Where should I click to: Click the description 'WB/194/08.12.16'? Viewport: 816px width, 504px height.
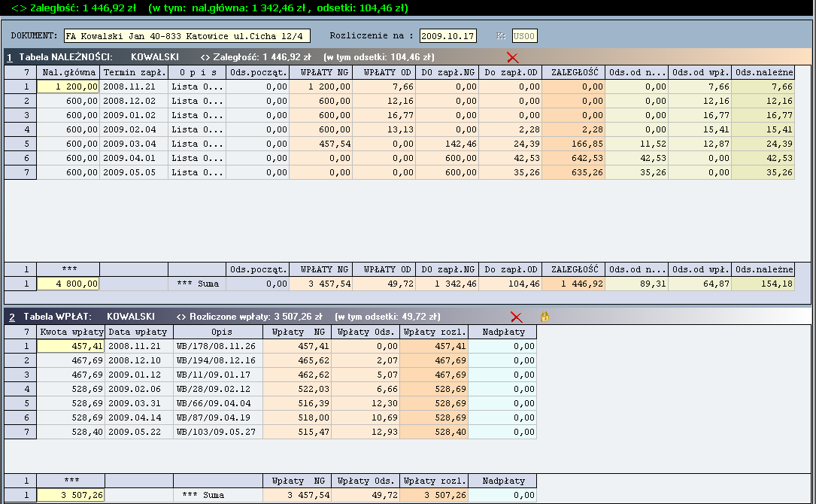coord(219,360)
